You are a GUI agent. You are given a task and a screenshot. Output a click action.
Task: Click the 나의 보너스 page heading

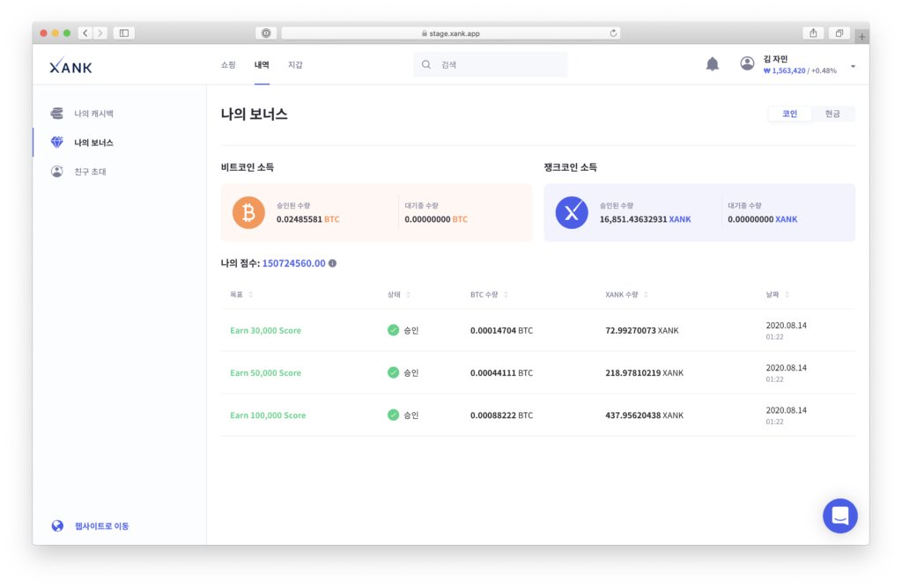tap(254, 114)
